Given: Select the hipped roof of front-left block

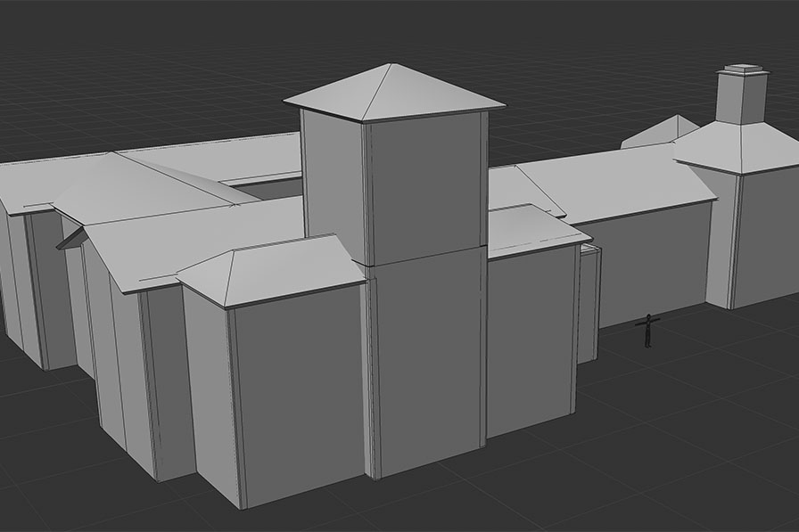Looking at the screenshot, I should pos(272,272).
